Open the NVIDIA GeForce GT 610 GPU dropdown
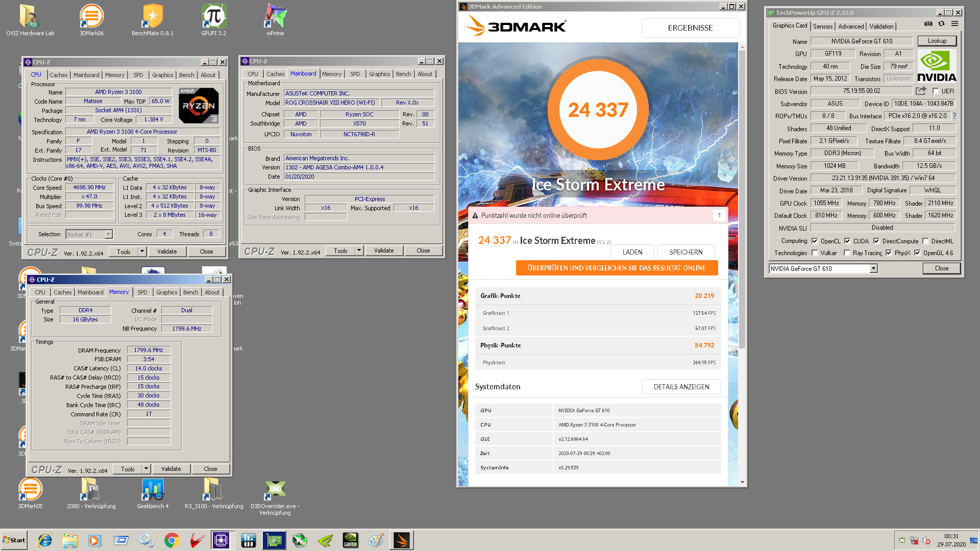Viewport: 980px width, 551px height. pos(823,268)
